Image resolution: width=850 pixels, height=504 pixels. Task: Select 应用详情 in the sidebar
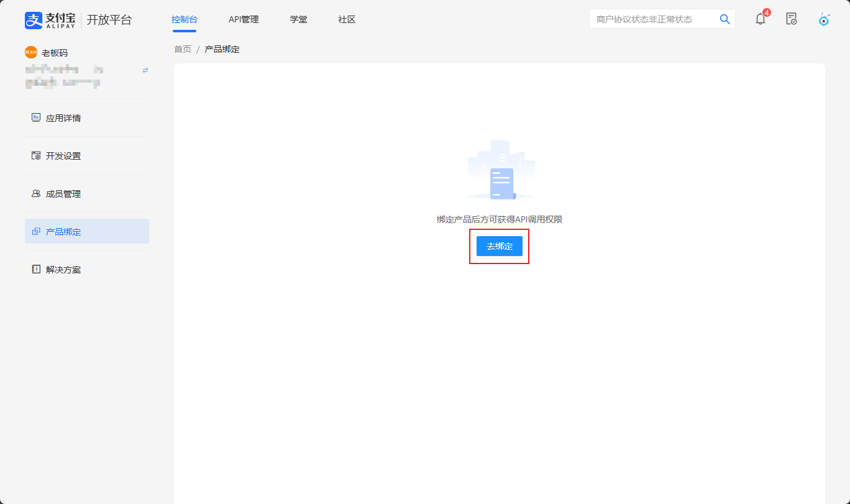click(x=63, y=118)
